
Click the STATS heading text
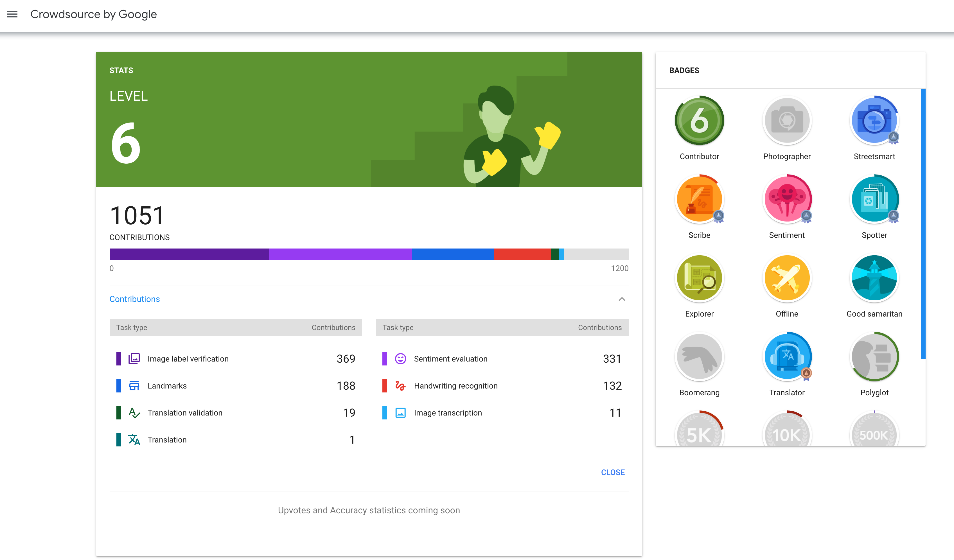click(x=121, y=71)
